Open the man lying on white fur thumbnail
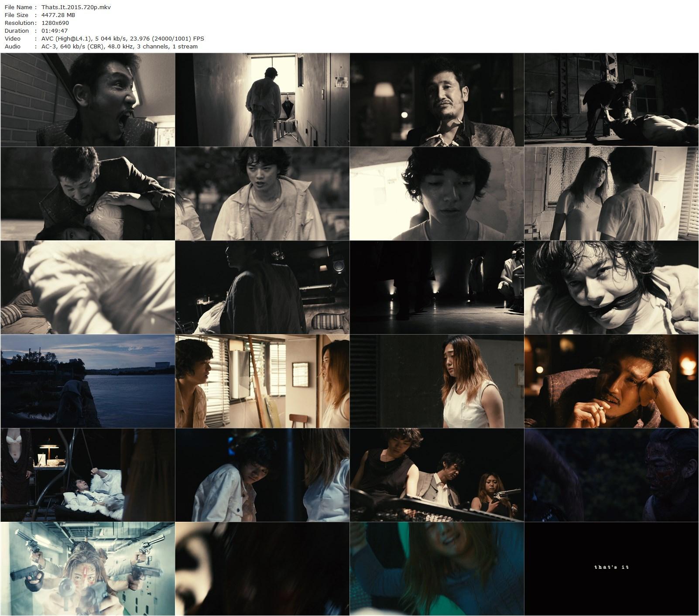Screen dimensions: 699x616 (x=88, y=475)
